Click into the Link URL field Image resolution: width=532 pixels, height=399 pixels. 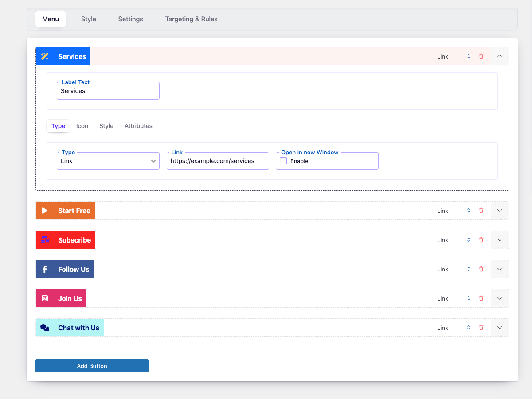(218, 161)
